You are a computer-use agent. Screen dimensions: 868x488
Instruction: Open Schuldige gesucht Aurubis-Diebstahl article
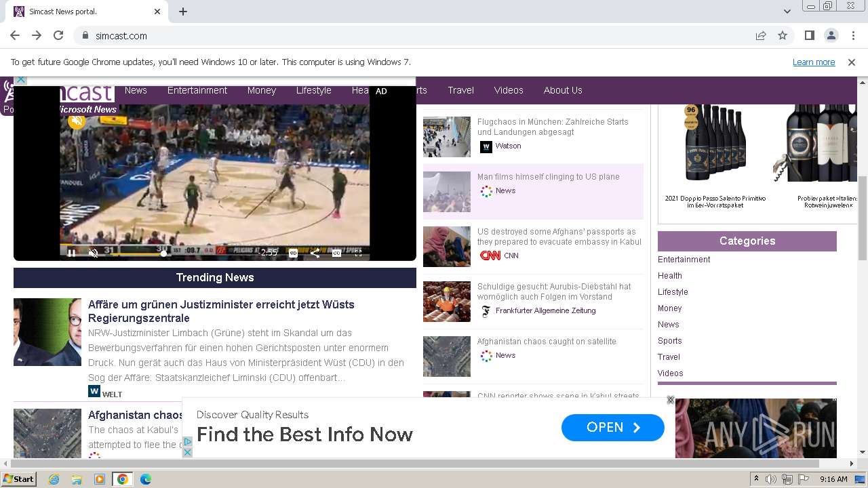pyautogui.click(x=554, y=291)
